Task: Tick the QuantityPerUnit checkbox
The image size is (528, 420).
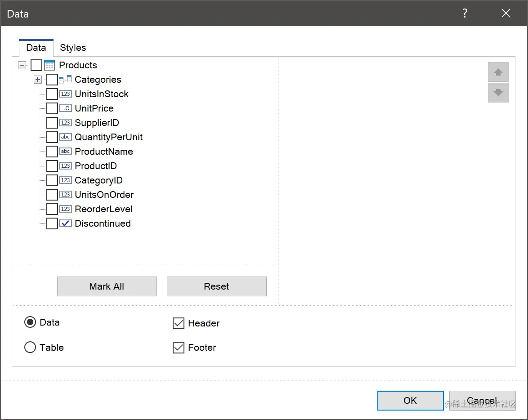Action: click(x=52, y=137)
